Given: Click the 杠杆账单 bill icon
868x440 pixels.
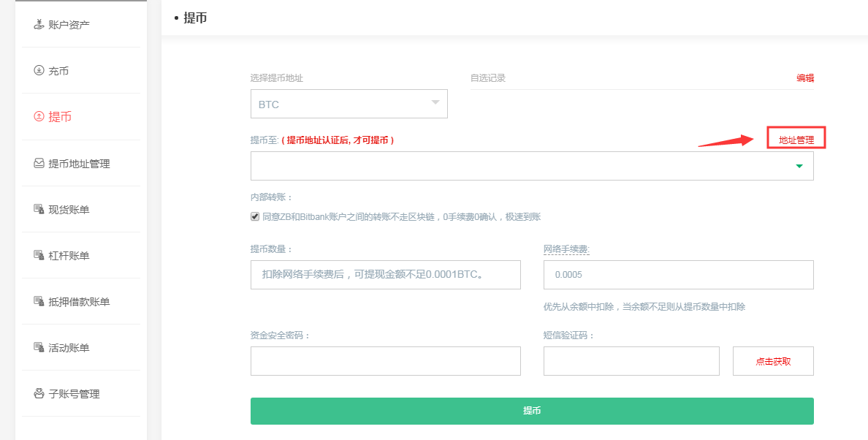Looking at the screenshot, I should pos(37,254).
